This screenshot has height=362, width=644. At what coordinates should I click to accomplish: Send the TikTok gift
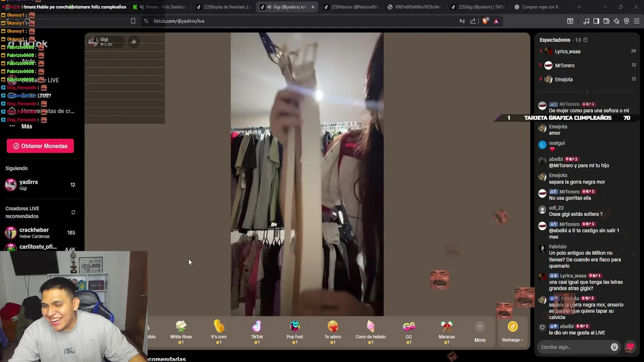point(257,332)
